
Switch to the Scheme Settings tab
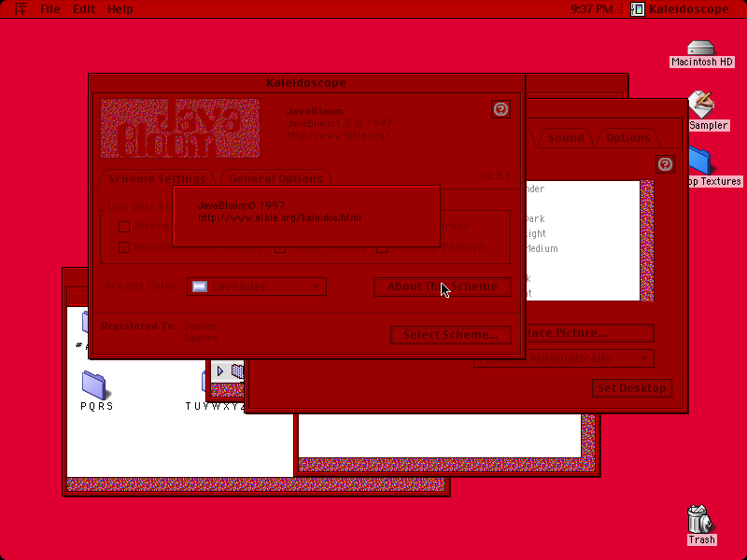(x=157, y=178)
